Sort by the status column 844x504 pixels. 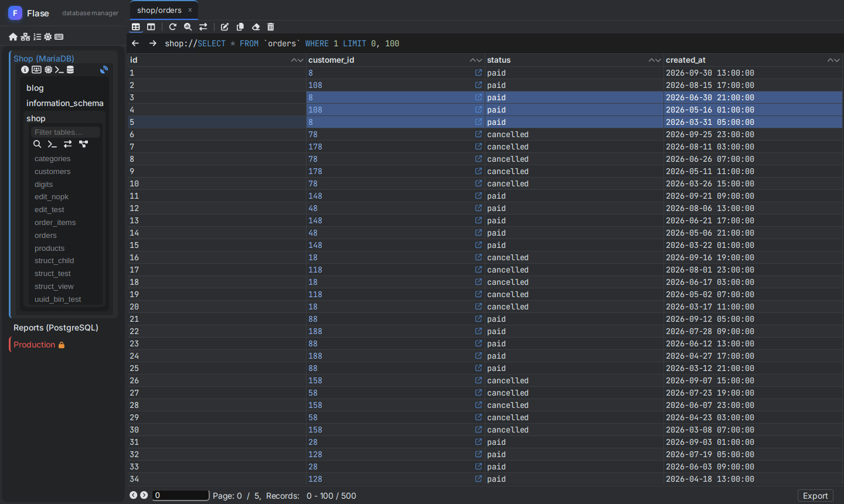(x=655, y=60)
